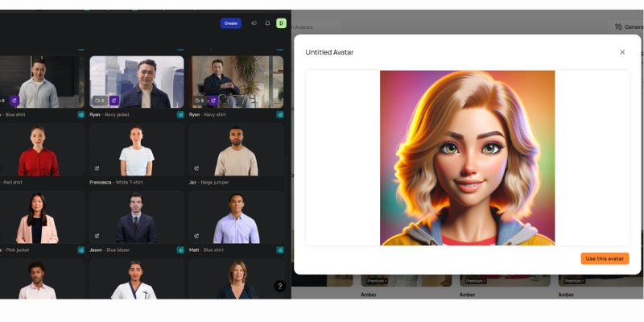Click the teal premium icon beside Ryan Navy shirt
This screenshot has height=322, width=644.
(280, 114)
